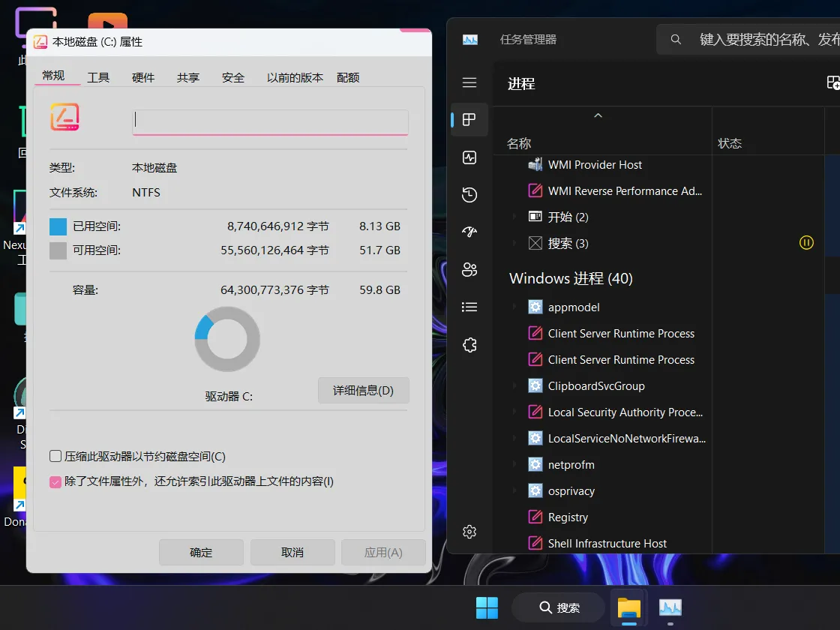Open the Services page in Task Manager

[469, 344]
